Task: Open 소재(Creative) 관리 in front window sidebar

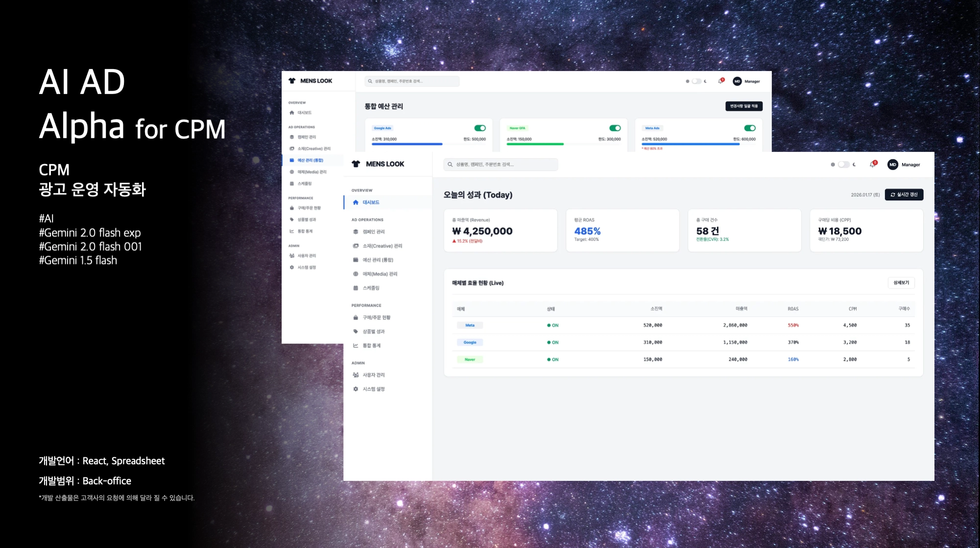Action: click(382, 246)
